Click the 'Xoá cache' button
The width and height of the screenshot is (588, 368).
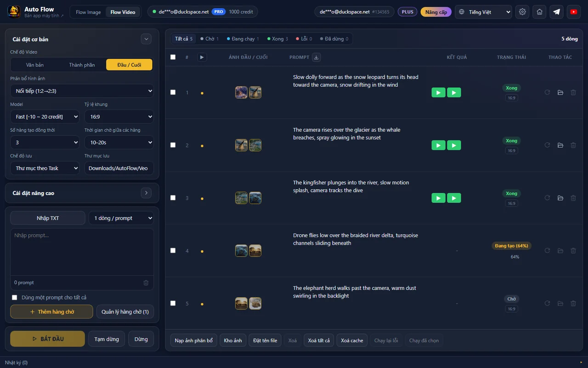click(x=352, y=340)
